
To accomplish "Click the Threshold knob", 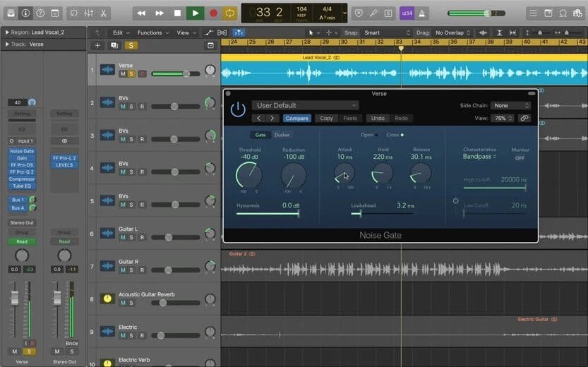I will [248, 175].
